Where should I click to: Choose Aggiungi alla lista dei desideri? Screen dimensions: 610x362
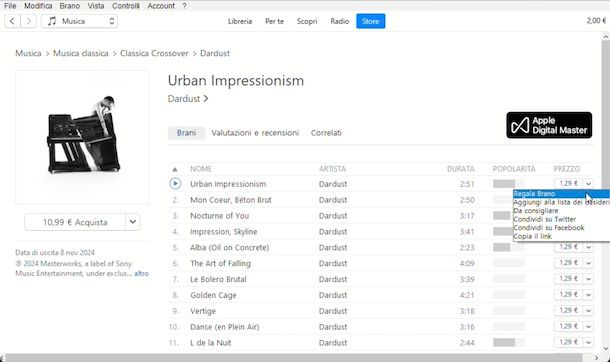coord(561,202)
